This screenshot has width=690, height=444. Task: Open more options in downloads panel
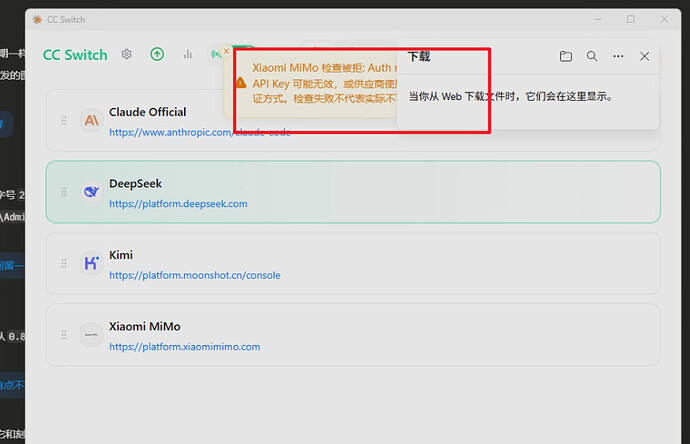(618, 56)
